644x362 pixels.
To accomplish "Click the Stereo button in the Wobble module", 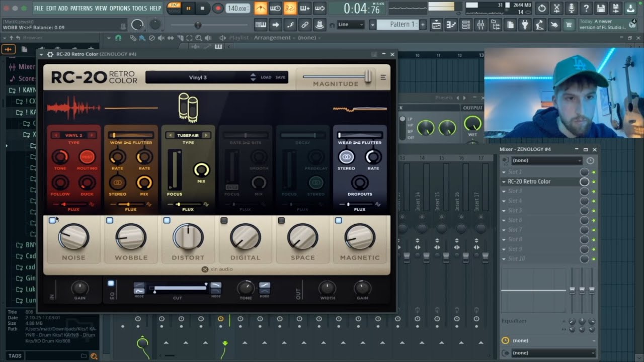I will click(x=117, y=182).
